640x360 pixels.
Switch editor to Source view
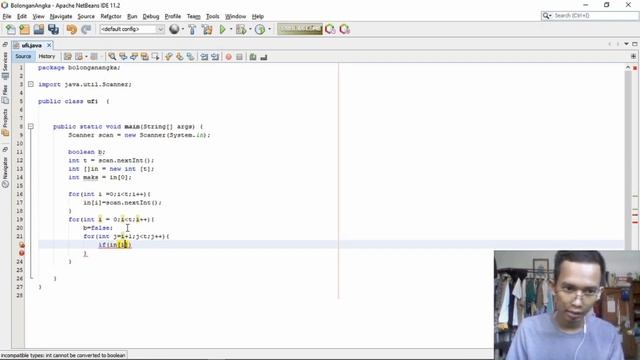[23, 56]
